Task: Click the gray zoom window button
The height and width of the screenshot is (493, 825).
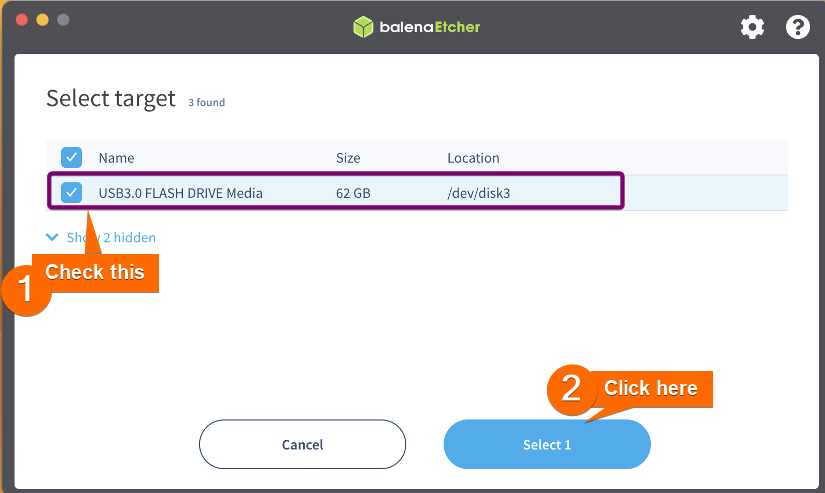Action: pos(63,20)
